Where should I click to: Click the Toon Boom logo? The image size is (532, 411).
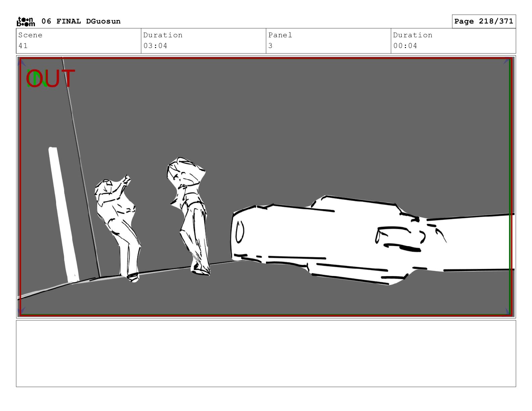pyautogui.click(x=26, y=21)
